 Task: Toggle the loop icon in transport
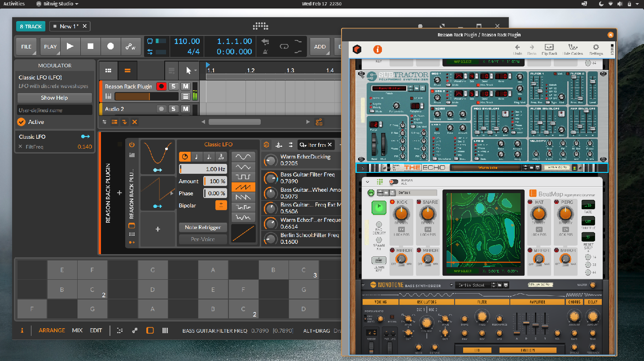tap(285, 46)
